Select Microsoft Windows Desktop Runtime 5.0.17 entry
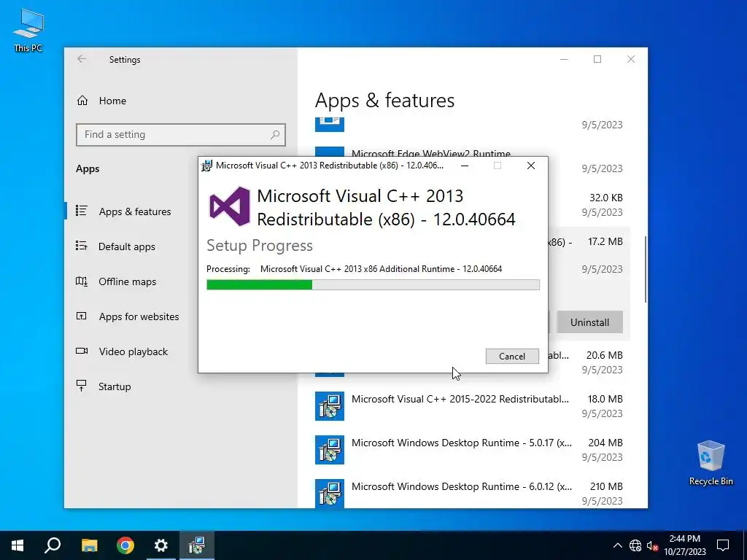 [x=469, y=450]
